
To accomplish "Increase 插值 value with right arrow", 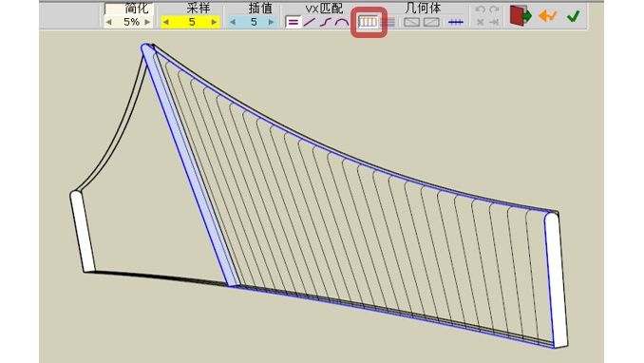I will (x=271, y=22).
